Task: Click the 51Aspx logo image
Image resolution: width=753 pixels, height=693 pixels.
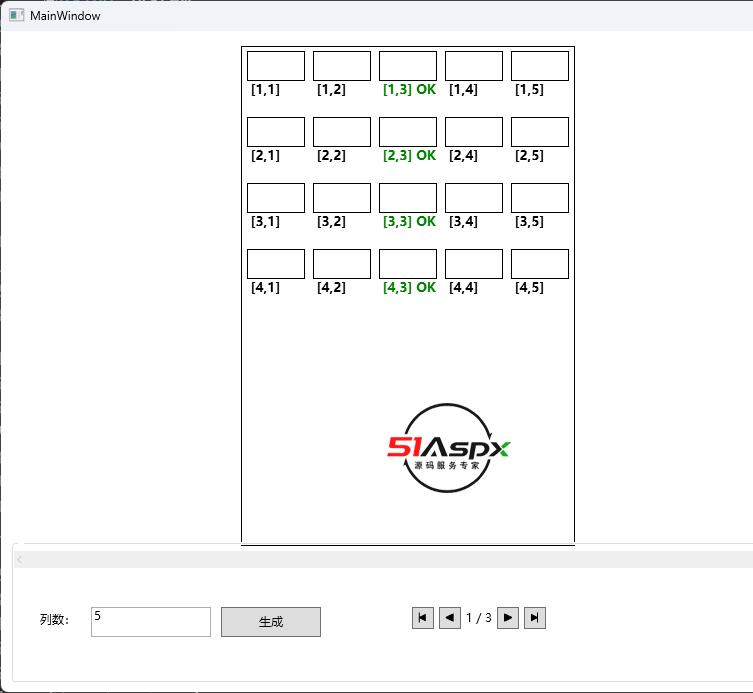Action: pos(449,448)
